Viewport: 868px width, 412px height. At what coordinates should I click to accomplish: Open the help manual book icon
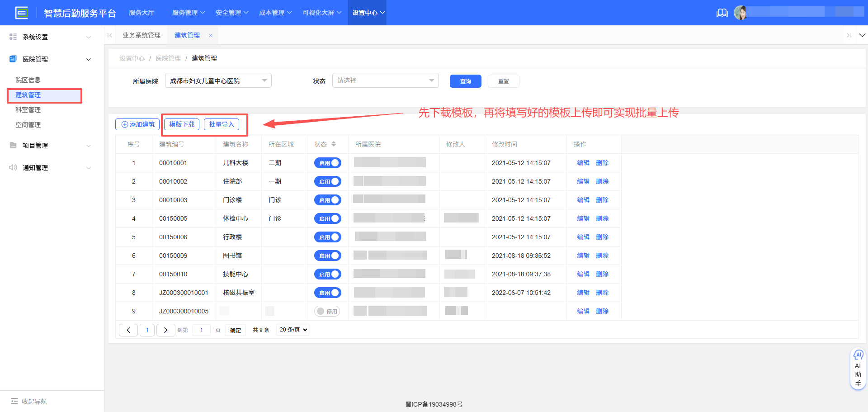click(722, 13)
